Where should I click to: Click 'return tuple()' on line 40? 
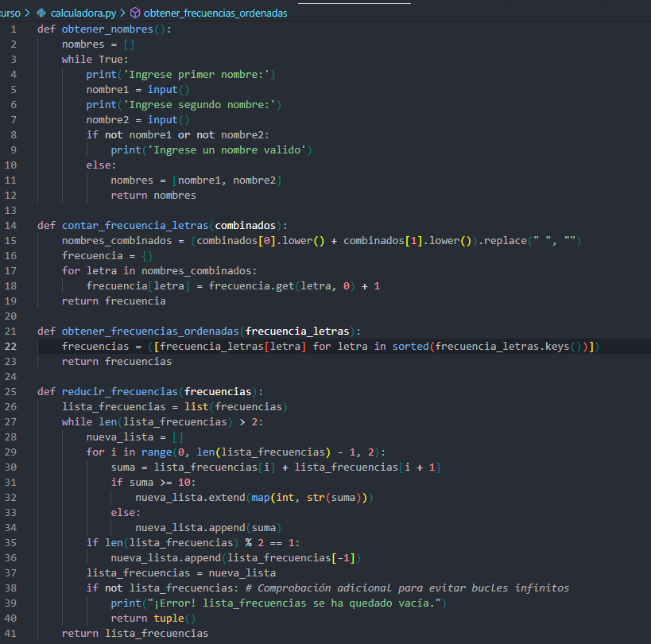tap(153, 619)
